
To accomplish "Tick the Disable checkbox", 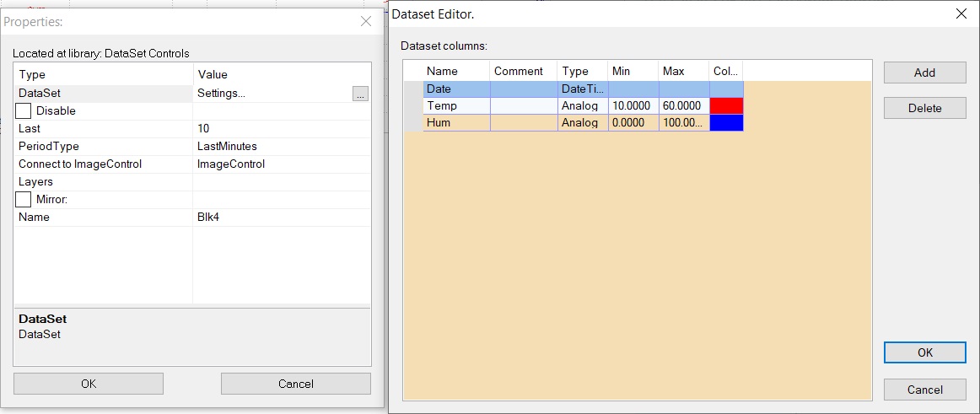I will pyautogui.click(x=23, y=111).
